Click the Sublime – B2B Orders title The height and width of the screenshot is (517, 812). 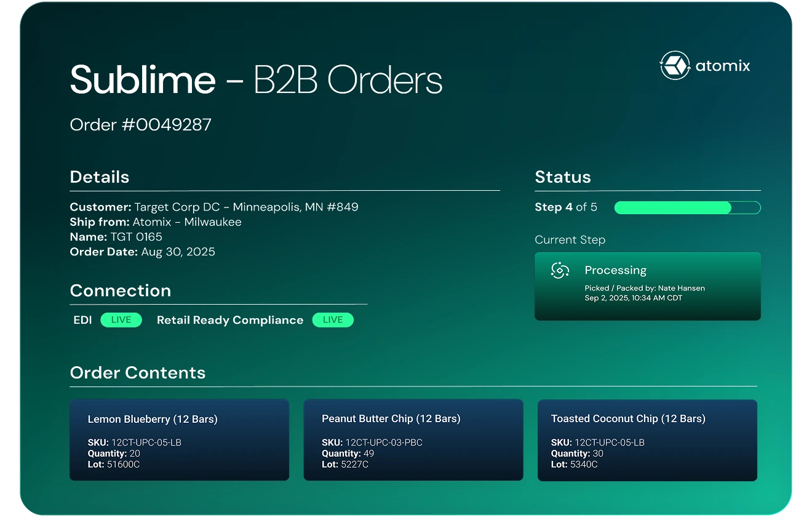(256, 80)
